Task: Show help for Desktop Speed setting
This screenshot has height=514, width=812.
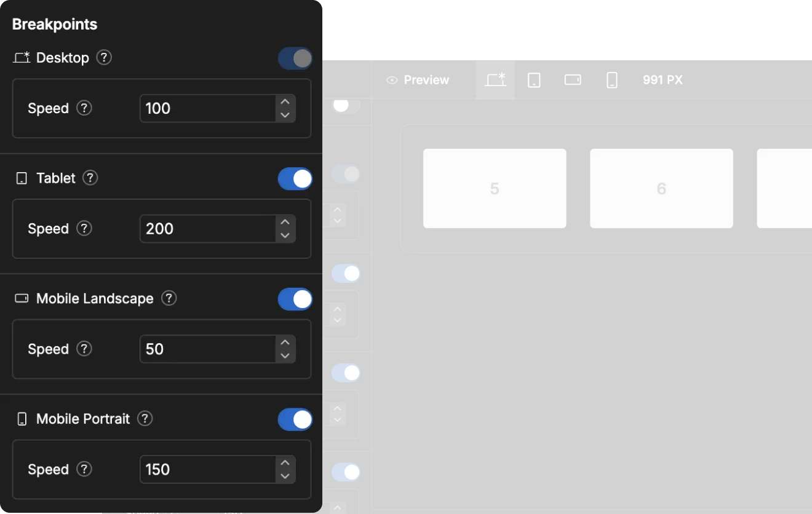Action: point(84,108)
